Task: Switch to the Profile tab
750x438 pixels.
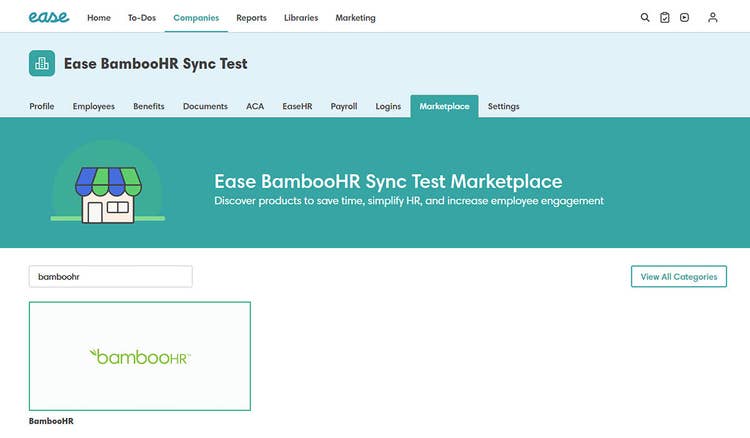Action: click(42, 106)
